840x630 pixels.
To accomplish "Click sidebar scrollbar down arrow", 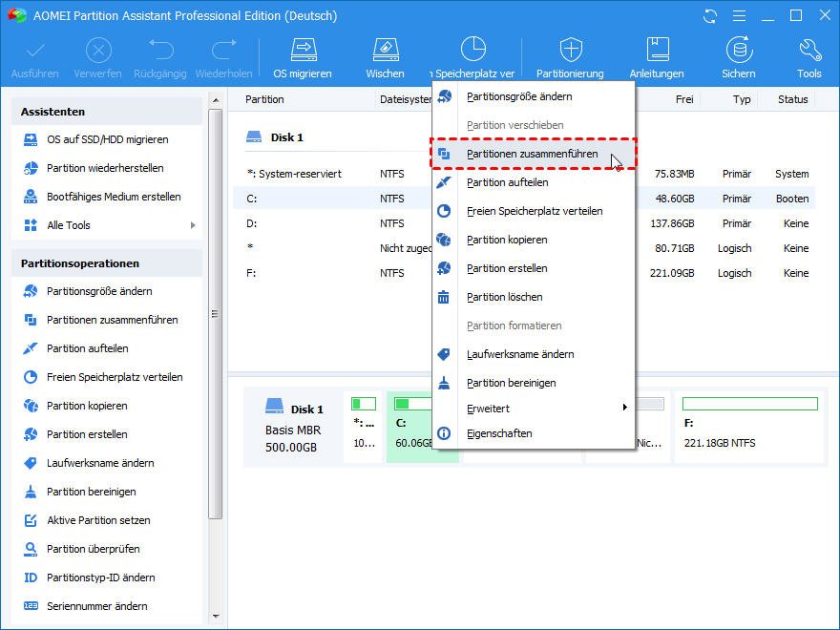I will 216,617.
